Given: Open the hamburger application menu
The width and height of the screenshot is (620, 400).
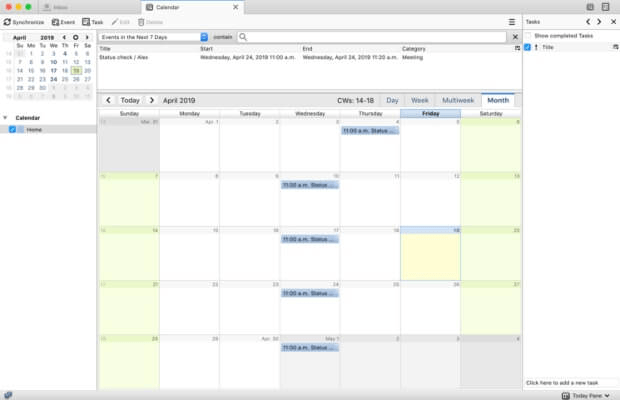Looking at the screenshot, I should click(x=512, y=22).
